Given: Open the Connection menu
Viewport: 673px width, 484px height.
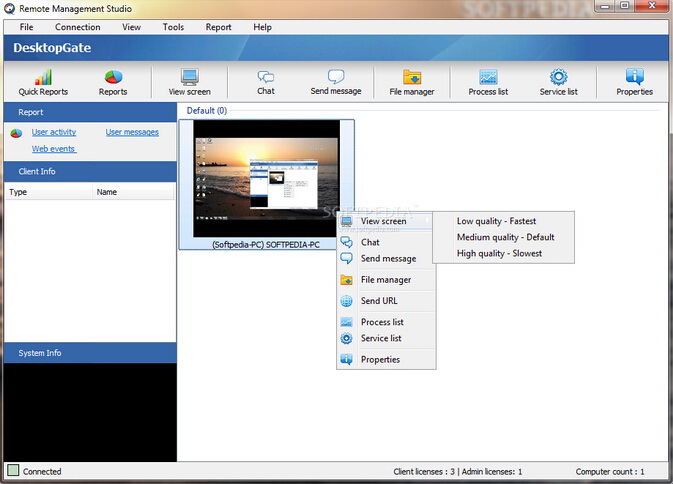Looking at the screenshot, I should (78, 27).
